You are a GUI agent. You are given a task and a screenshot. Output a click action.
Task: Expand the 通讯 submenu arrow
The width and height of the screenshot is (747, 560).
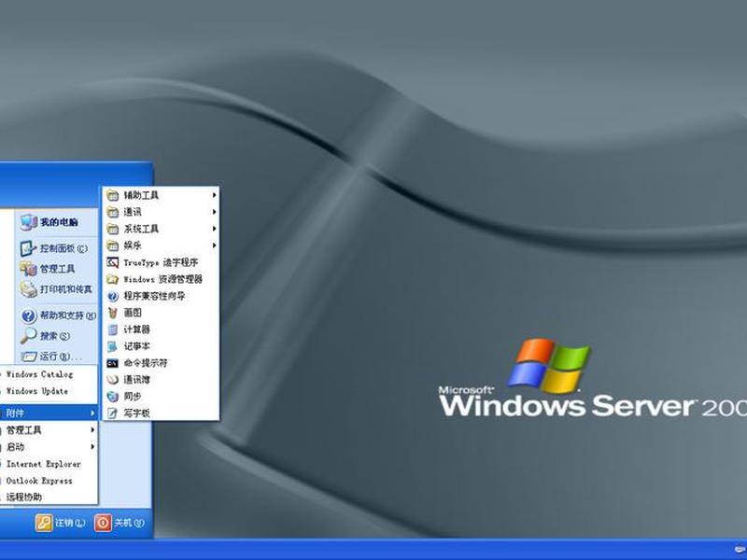coord(215,212)
